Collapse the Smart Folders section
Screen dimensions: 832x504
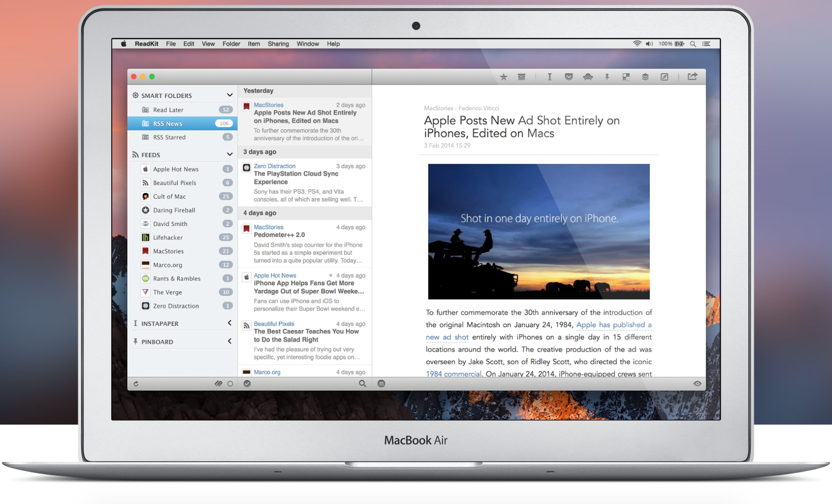[x=229, y=95]
